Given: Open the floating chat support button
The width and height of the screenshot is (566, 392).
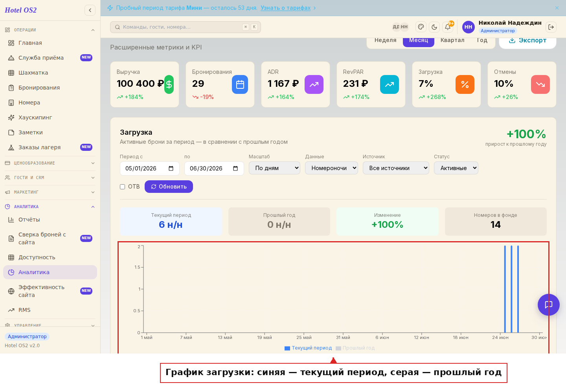Looking at the screenshot, I should pyautogui.click(x=549, y=305).
